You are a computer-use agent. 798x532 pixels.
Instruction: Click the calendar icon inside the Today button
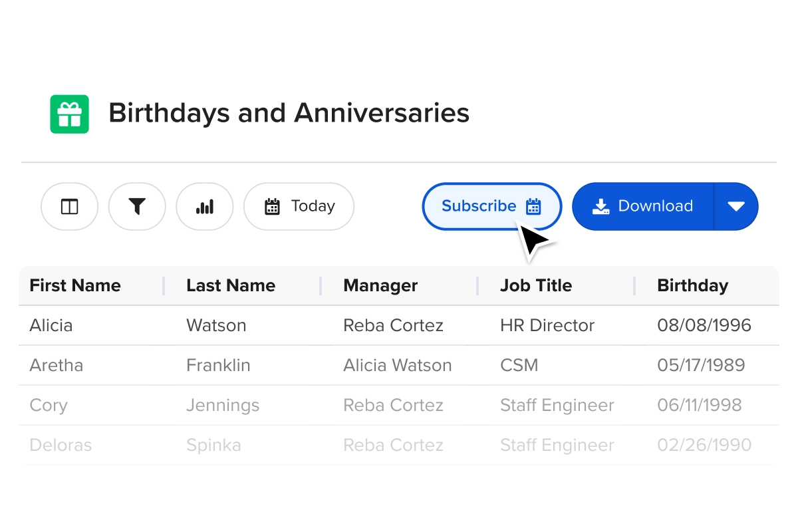point(273,206)
